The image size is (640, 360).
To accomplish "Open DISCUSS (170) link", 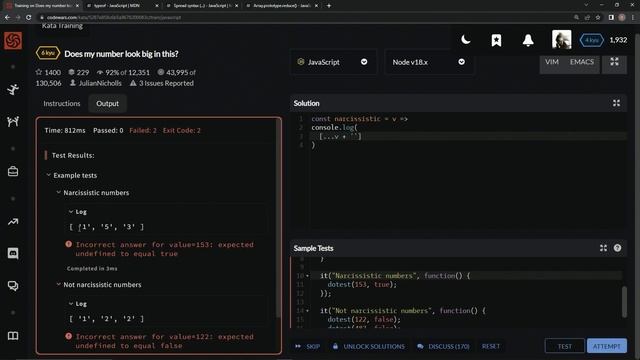I will (443, 346).
